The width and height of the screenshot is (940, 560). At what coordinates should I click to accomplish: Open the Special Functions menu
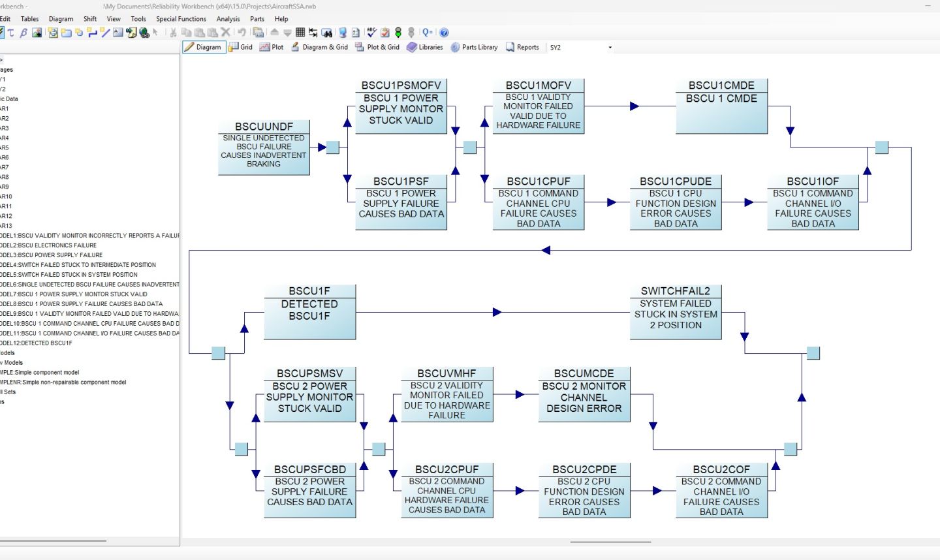coord(181,19)
